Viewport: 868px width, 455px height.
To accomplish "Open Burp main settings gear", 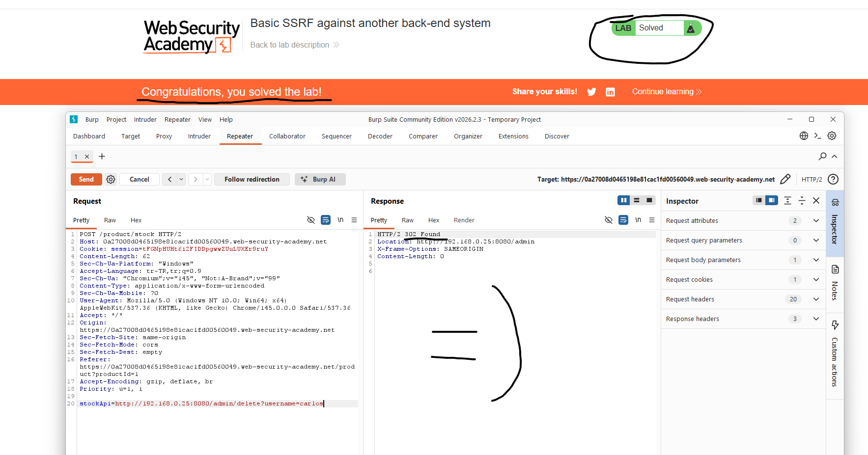I will 832,136.
